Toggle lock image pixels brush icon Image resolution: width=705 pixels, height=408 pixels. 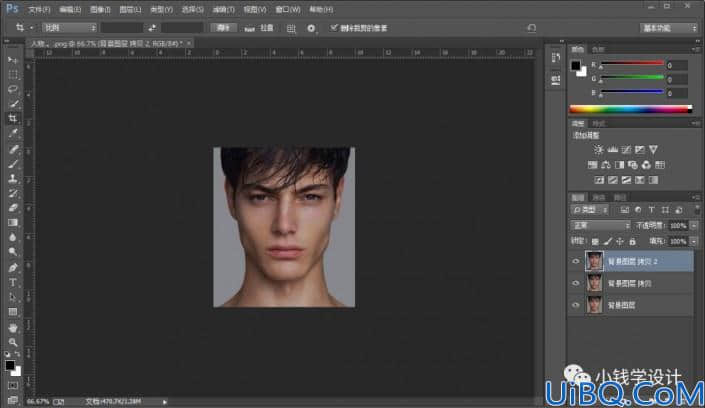[607, 242]
